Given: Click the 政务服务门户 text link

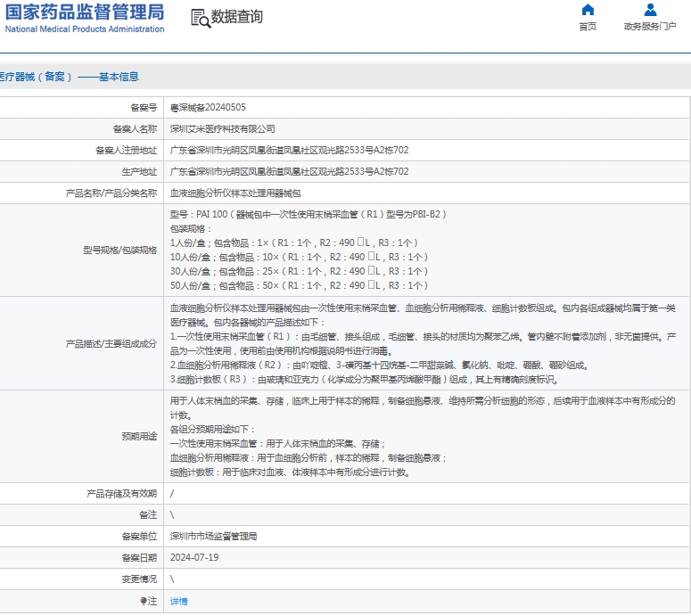Looking at the screenshot, I should tap(650, 27).
